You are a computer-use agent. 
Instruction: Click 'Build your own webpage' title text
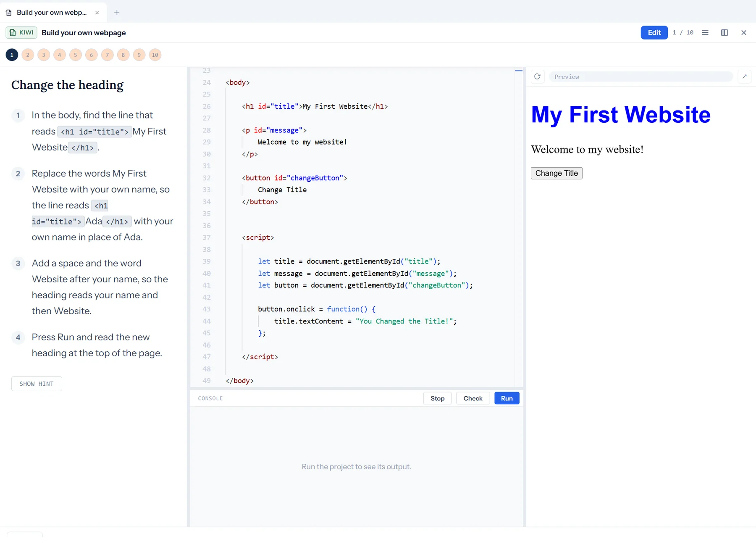pos(84,32)
